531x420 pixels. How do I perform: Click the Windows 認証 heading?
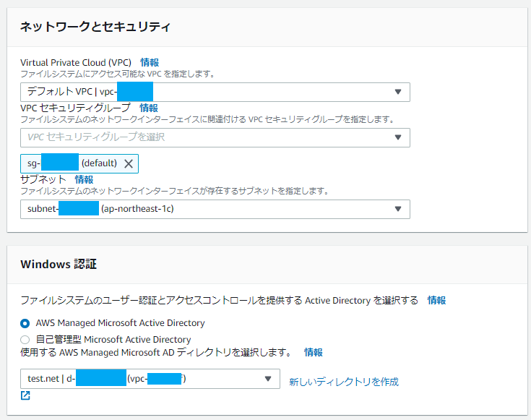59,264
